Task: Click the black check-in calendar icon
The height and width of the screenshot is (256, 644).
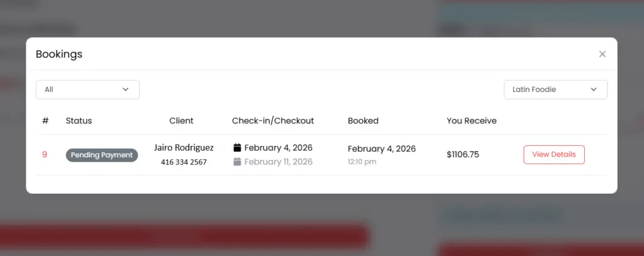Action: click(x=237, y=148)
